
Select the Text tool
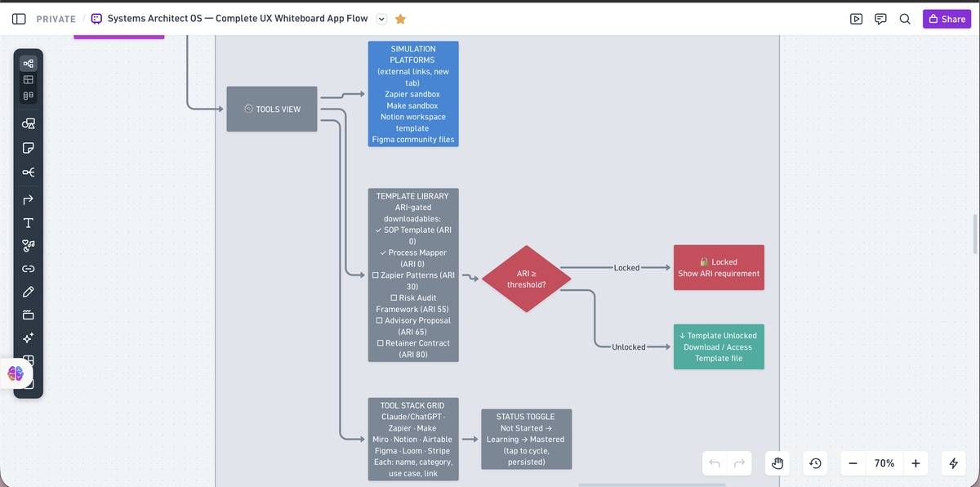(x=29, y=222)
